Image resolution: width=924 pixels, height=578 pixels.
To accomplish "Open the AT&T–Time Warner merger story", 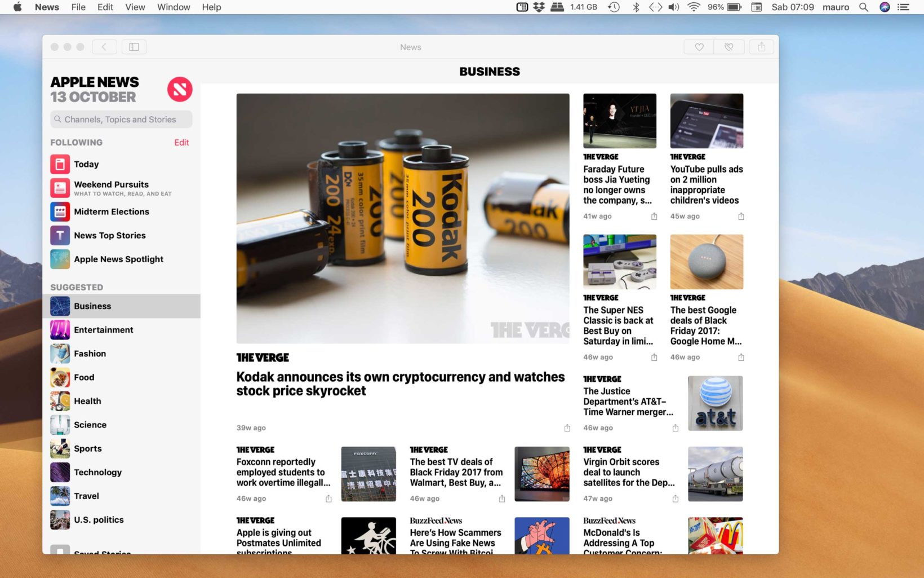I will (x=628, y=401).
